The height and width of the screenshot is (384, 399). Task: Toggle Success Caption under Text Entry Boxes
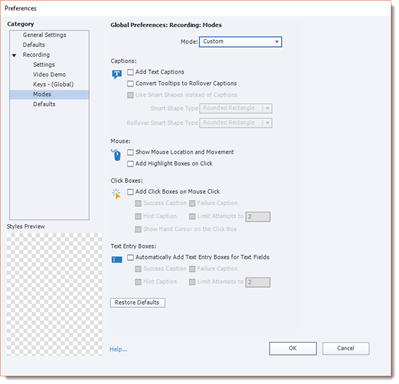(x=138, y=269)
